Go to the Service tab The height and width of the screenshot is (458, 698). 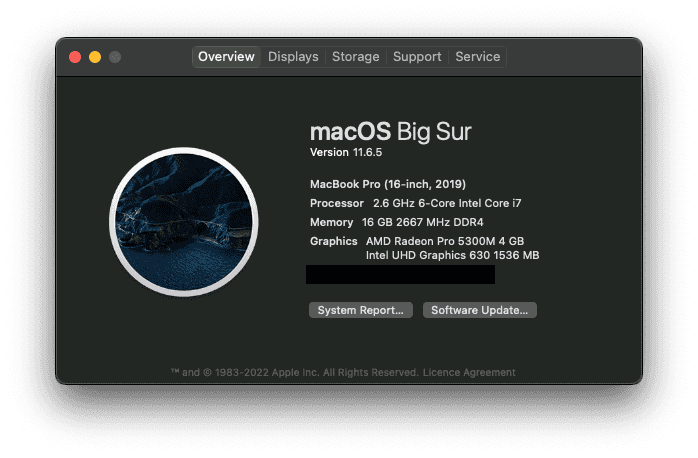click(x=477, y=57)
